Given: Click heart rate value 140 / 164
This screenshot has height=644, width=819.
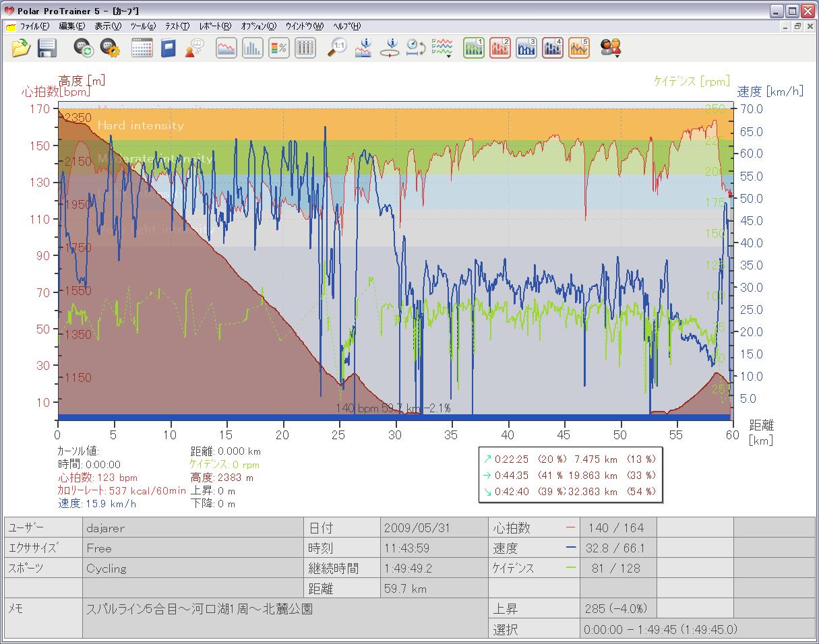Looking at the screenshot, I should (618, 527).
